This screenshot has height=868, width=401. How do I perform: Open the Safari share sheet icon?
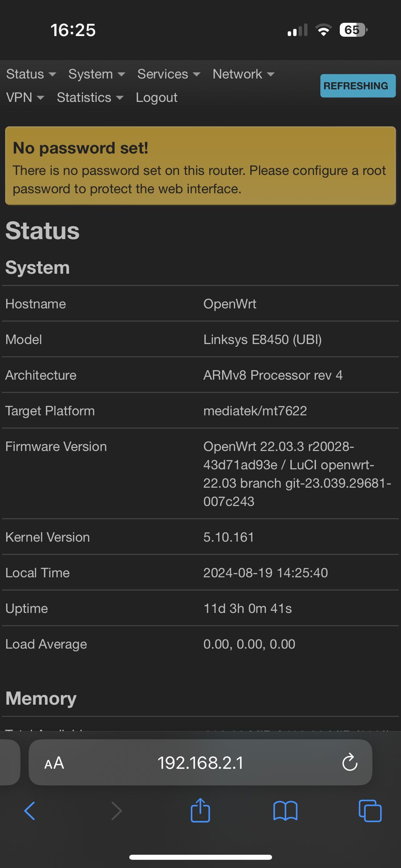pyautogui.click(x=200, y=810)
